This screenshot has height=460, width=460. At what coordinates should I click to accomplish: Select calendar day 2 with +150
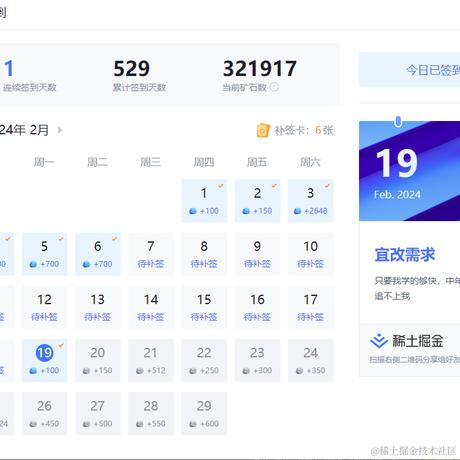pos(257,201)
